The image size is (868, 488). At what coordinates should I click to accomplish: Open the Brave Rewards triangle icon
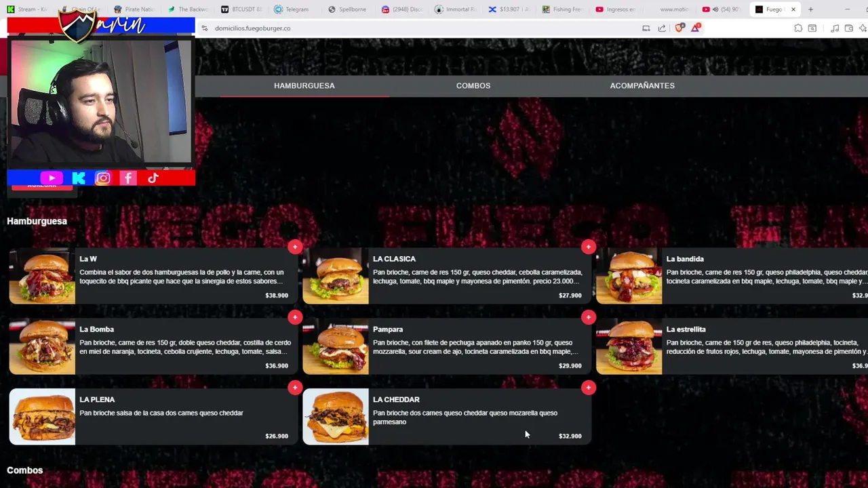(x=696, y=28)
